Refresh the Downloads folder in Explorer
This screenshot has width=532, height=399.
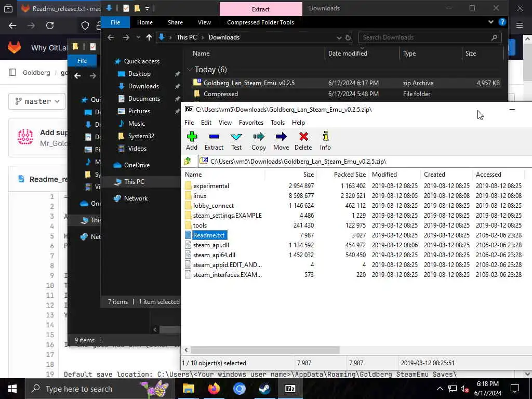(348, 37)
